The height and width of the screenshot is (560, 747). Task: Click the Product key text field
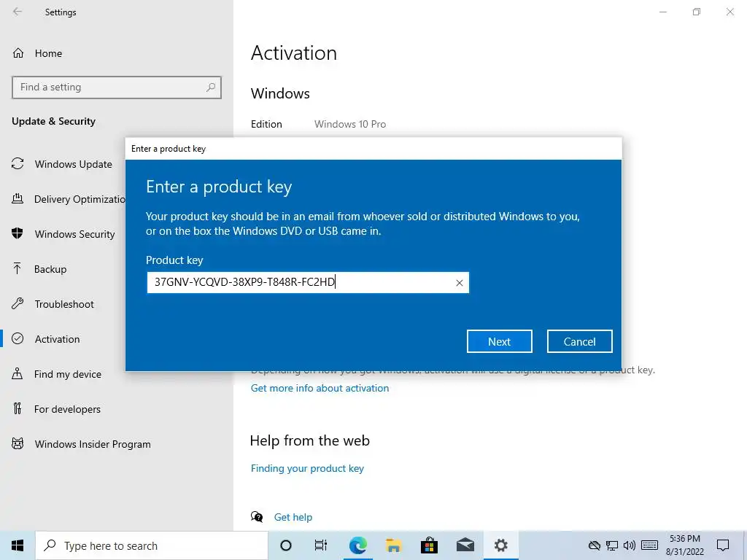(x=308, y=282)
